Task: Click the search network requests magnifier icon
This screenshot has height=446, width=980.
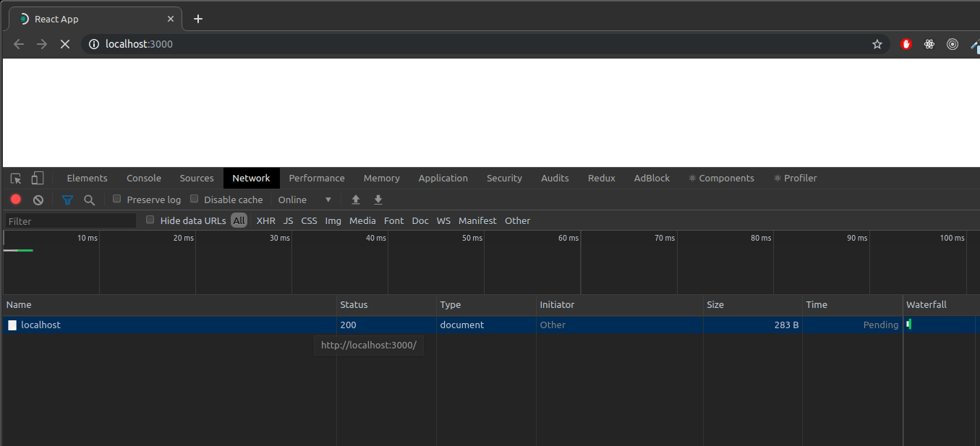Action: pos(89,200)
